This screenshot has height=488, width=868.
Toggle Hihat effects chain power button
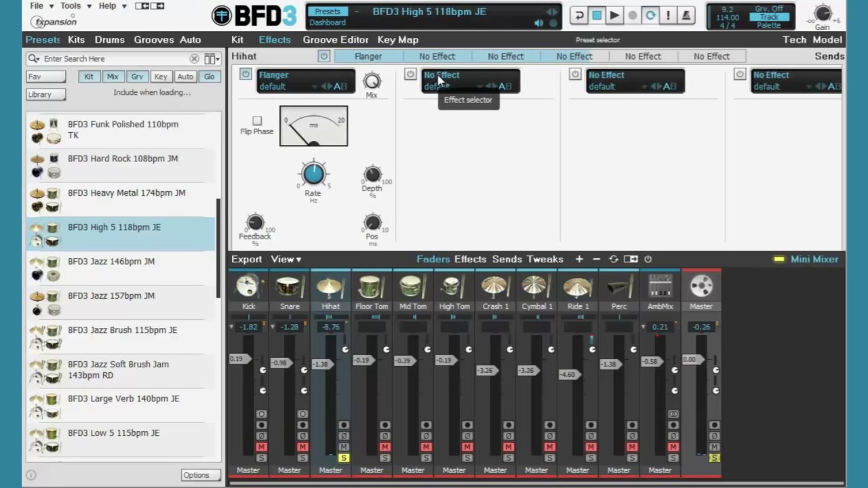324,56
